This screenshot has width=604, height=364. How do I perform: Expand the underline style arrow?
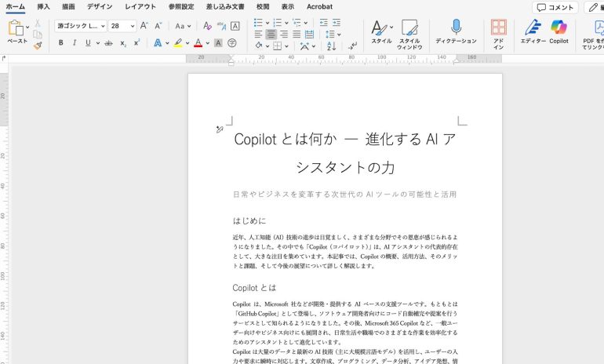coord(98,43)
